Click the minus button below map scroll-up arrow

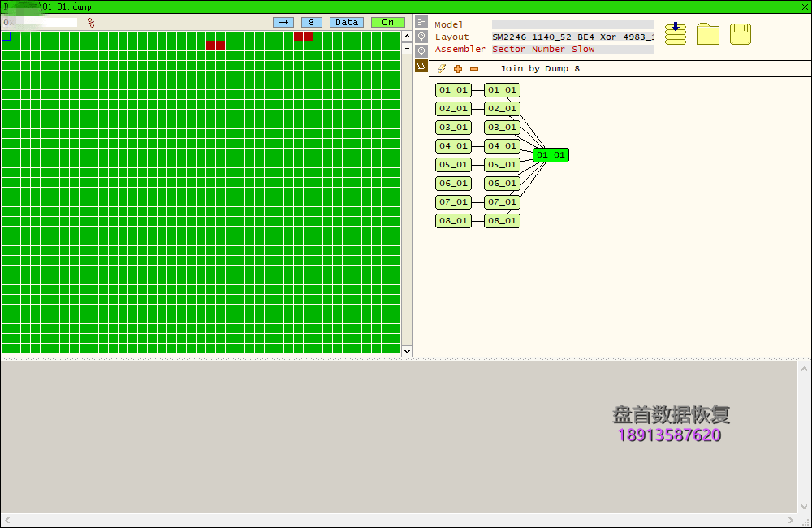click(407, 49)
